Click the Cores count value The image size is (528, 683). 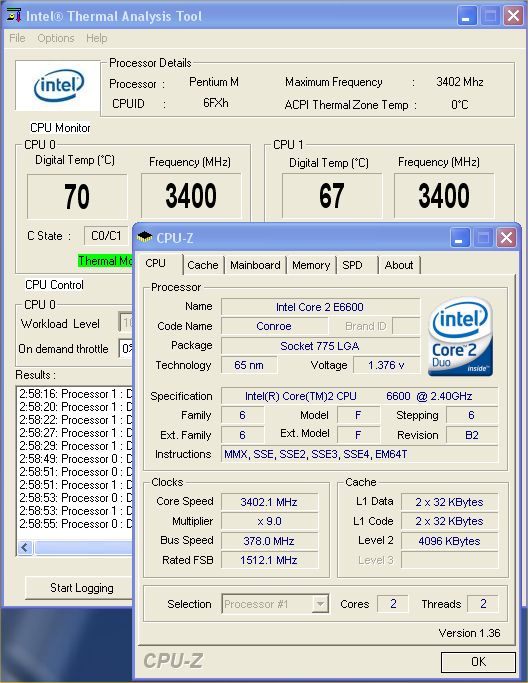pyautogui.click(x=393, y=604)
